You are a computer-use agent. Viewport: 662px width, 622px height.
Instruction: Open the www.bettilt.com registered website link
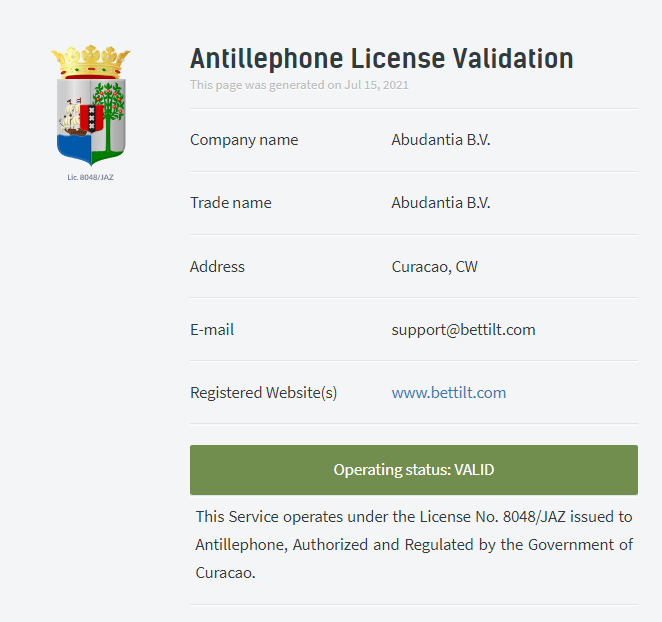[448, 393]
